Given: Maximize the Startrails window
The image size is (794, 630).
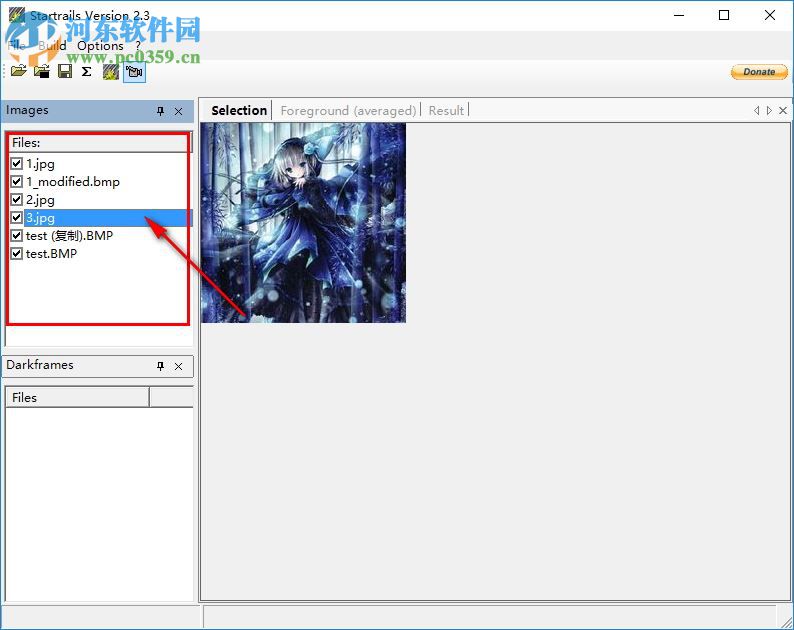Looking at the screenshot, I should click(724, 15).
